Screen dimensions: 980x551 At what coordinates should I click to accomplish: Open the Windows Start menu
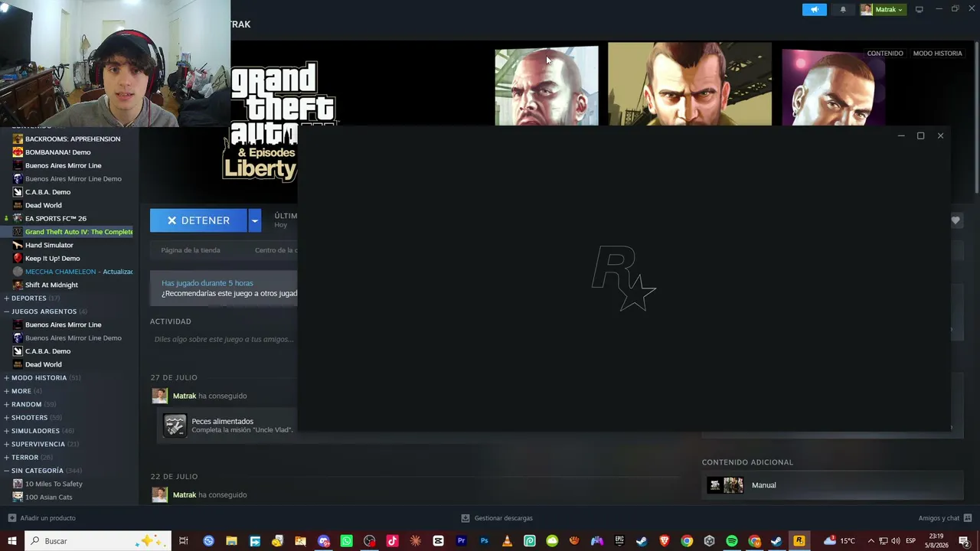tap(11, 541)
